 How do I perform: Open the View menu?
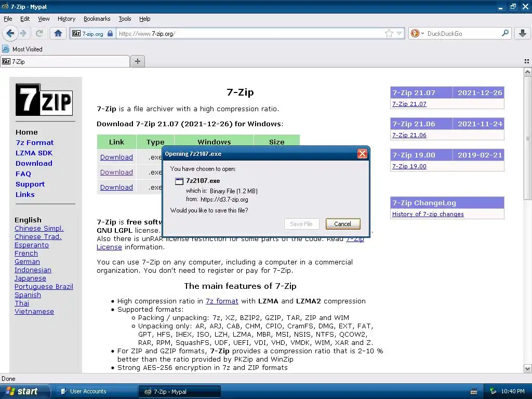coord(44,19)
